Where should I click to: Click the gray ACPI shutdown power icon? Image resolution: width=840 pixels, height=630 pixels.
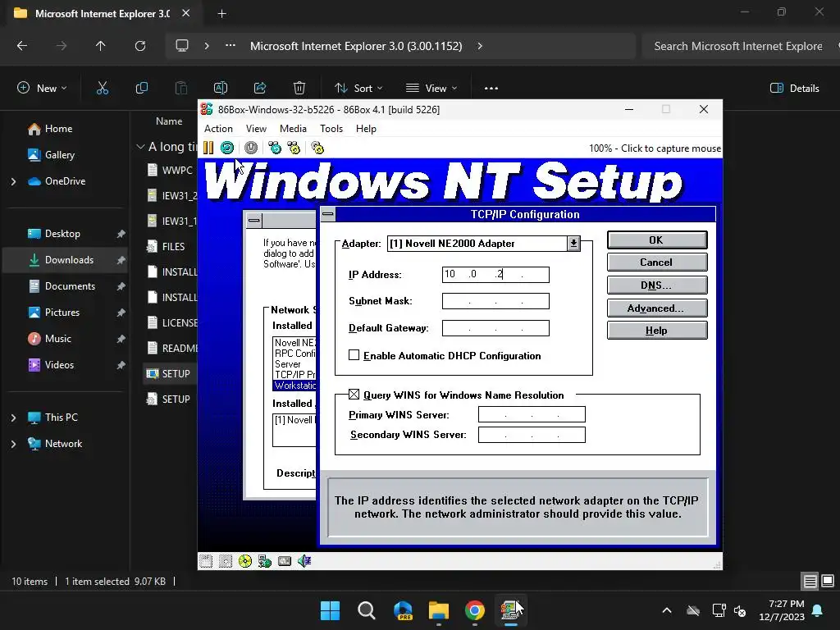[251, 148]
